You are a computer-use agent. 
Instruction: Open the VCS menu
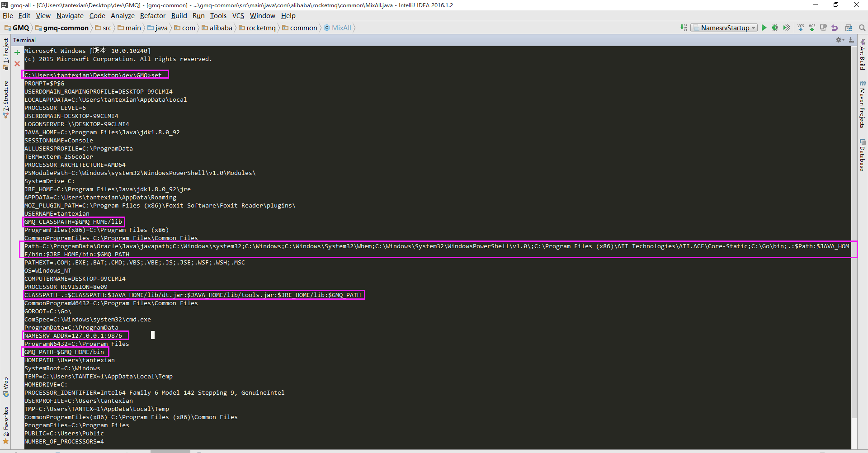[x=238, y=16]
